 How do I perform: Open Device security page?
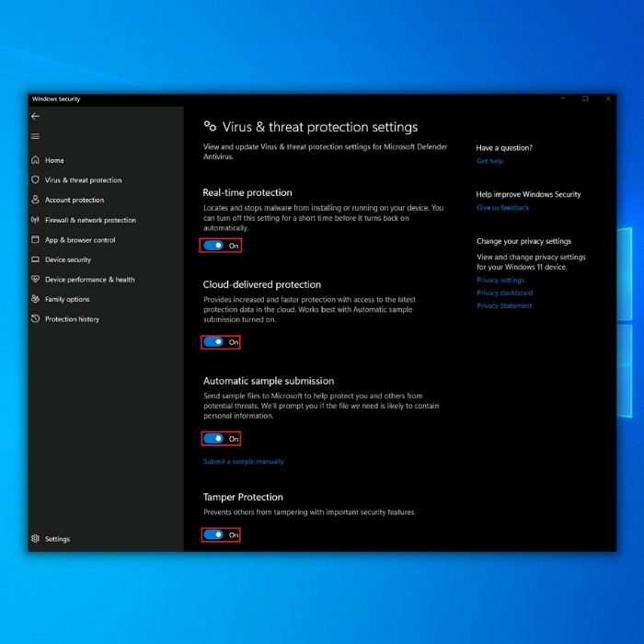tap(68, 259)
